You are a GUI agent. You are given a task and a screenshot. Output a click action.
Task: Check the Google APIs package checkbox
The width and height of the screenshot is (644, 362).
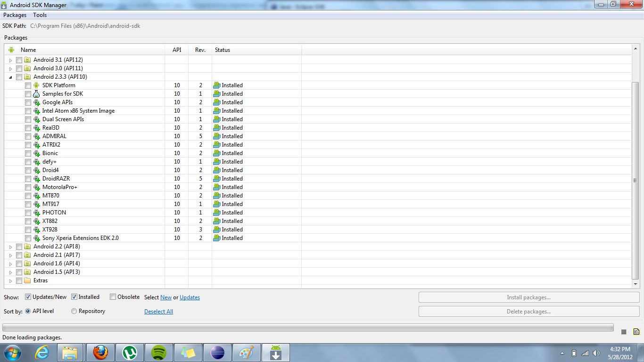click(28, 102)
